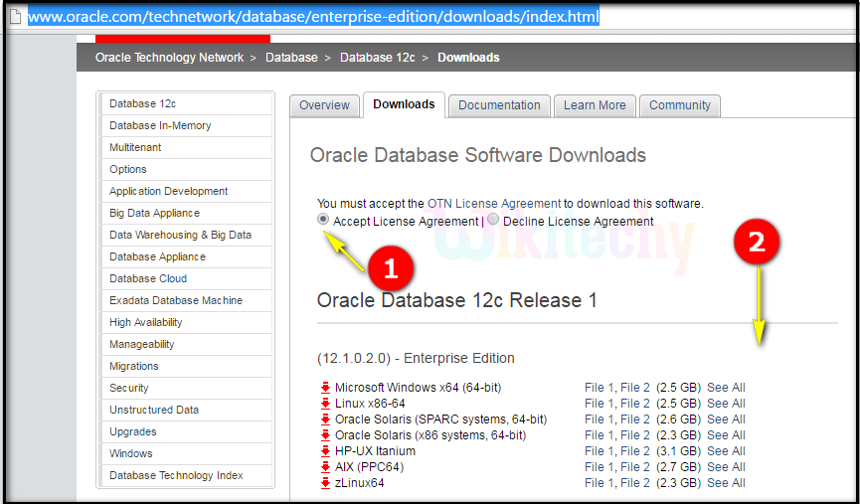Click the page icon in address bar
Image resolution: width=860 pixels, height=504 pixels.
click(x=13, y=17)
